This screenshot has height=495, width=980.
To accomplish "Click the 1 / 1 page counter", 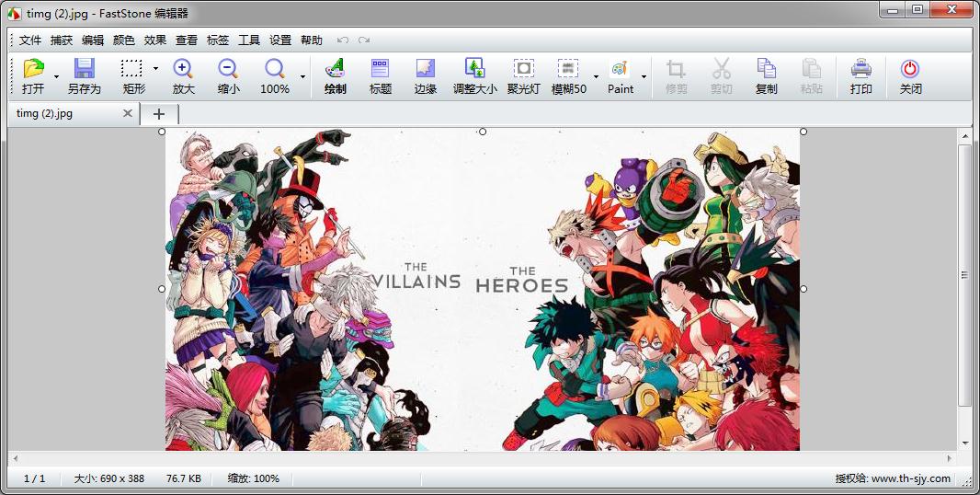I will click(34, 478).
